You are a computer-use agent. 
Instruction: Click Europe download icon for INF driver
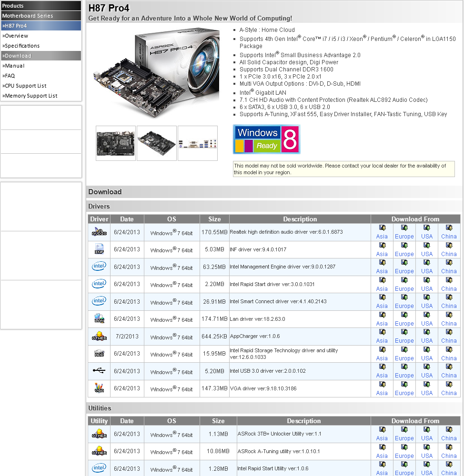(404, 245)
